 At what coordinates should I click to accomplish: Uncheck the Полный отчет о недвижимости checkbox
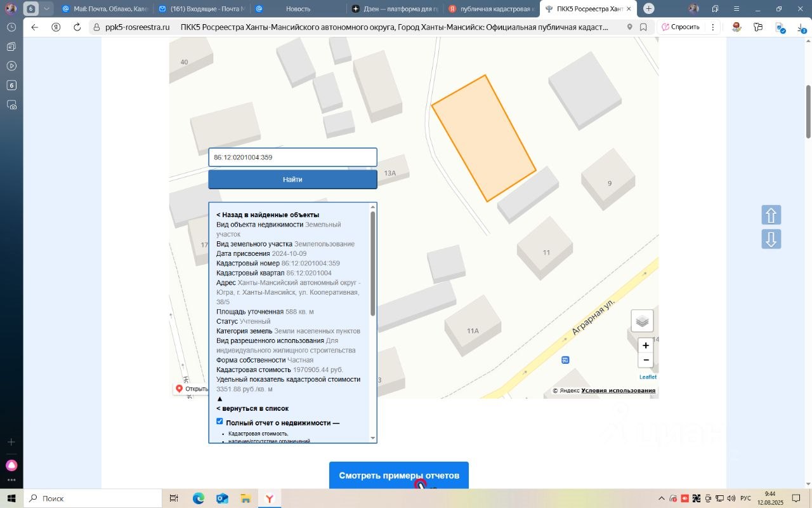coord(219,421)
